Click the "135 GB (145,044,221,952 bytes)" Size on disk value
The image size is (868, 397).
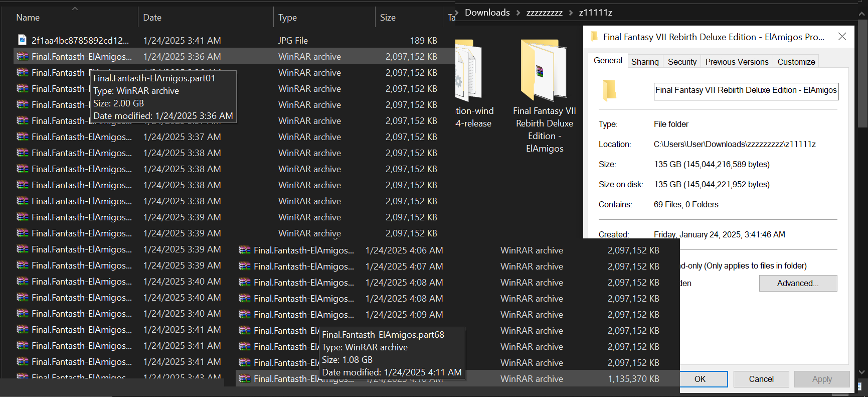[x=712, y=184]
